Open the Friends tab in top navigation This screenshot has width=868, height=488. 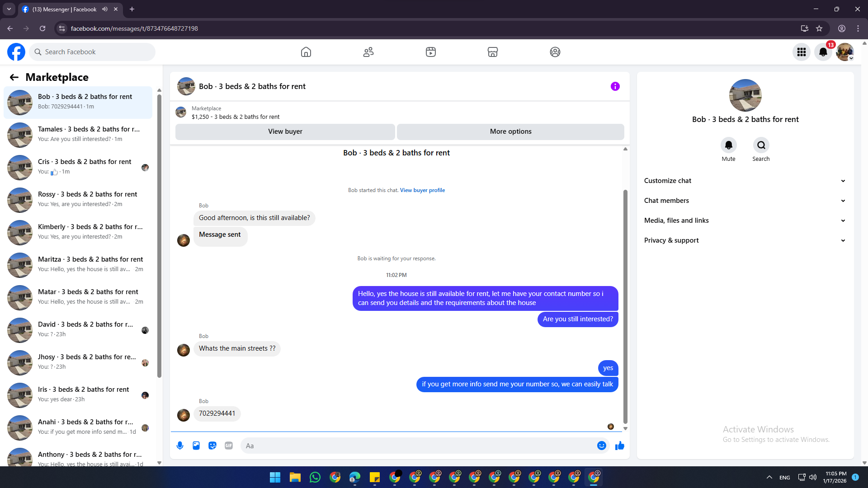[368, 52]
